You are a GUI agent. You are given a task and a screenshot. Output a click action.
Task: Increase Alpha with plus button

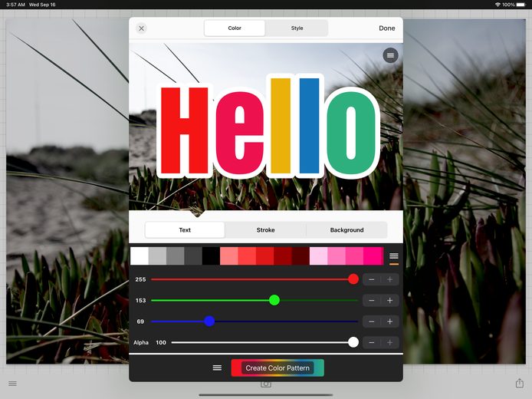pyautogui.click(x=390, y=343)
